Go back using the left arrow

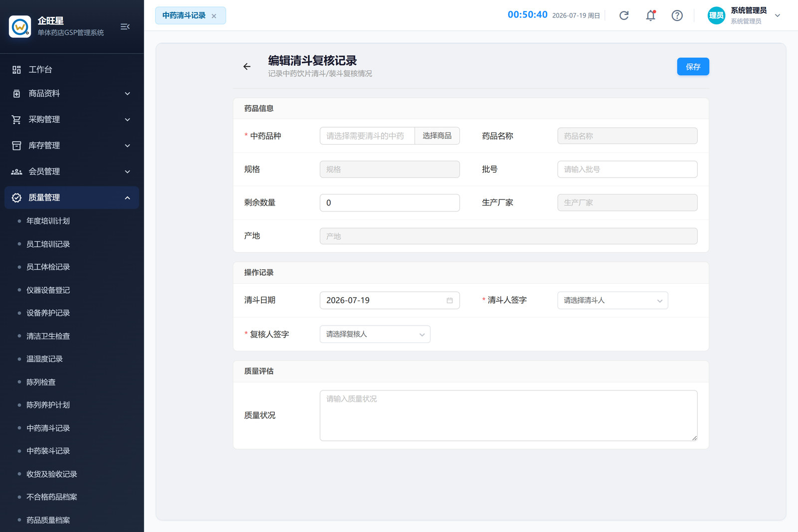tap(247, 66)
